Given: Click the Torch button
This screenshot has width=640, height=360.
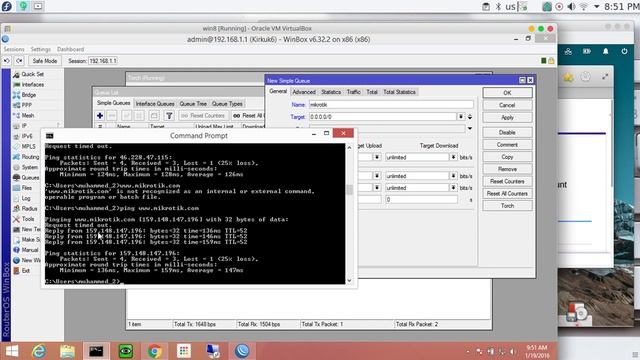Looking at the screenshot, I should [507, 206].
